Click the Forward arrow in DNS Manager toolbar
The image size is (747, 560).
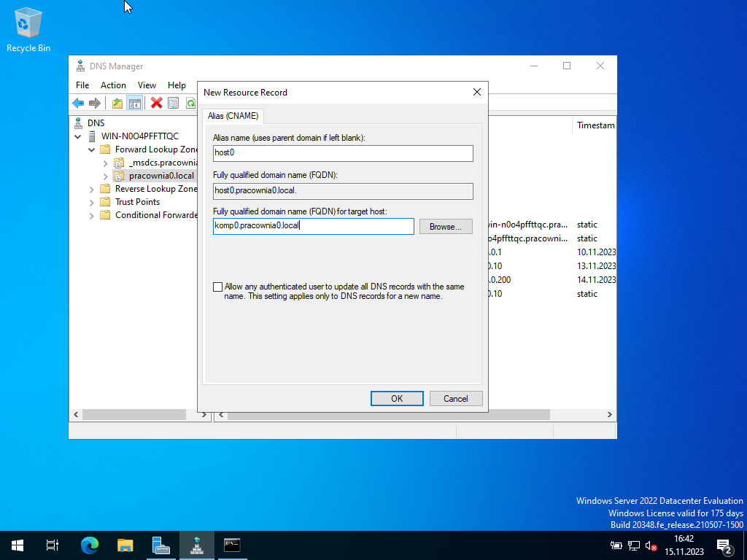click(x=95, y=103)
